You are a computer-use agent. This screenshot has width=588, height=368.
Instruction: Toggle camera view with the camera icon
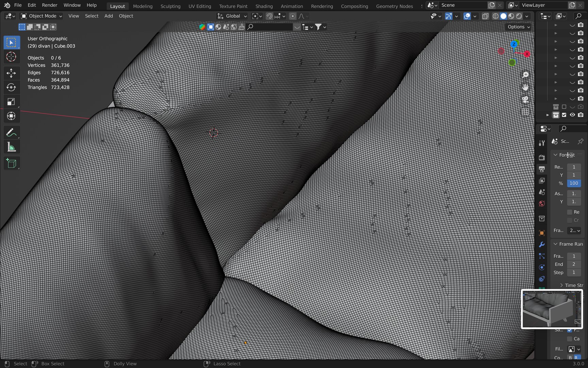coord(525,99)
